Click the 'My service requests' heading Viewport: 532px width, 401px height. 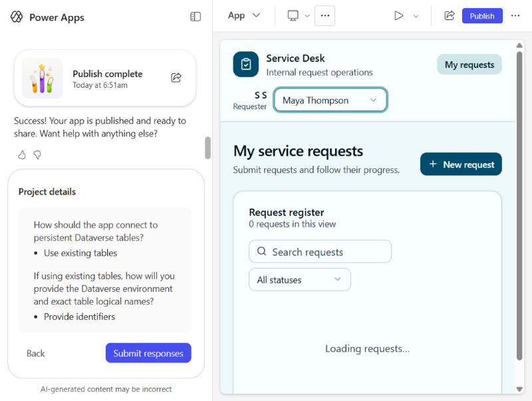(x=298, y=151)
